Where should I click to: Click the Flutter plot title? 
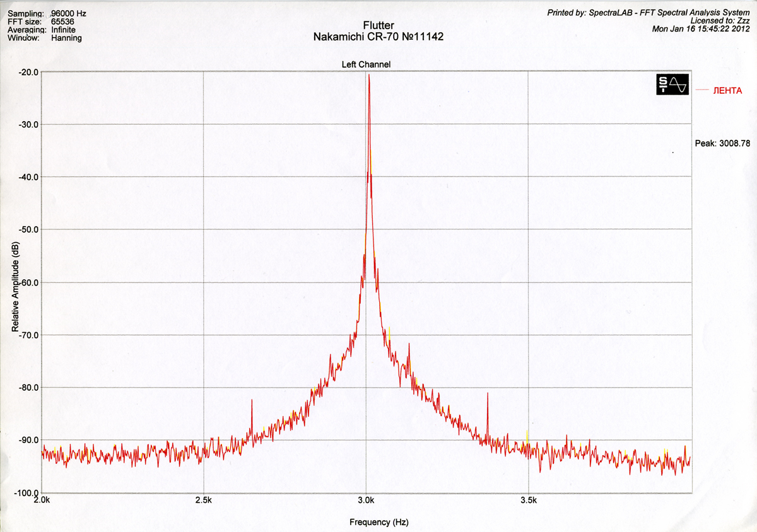click(x=378, y=26)
